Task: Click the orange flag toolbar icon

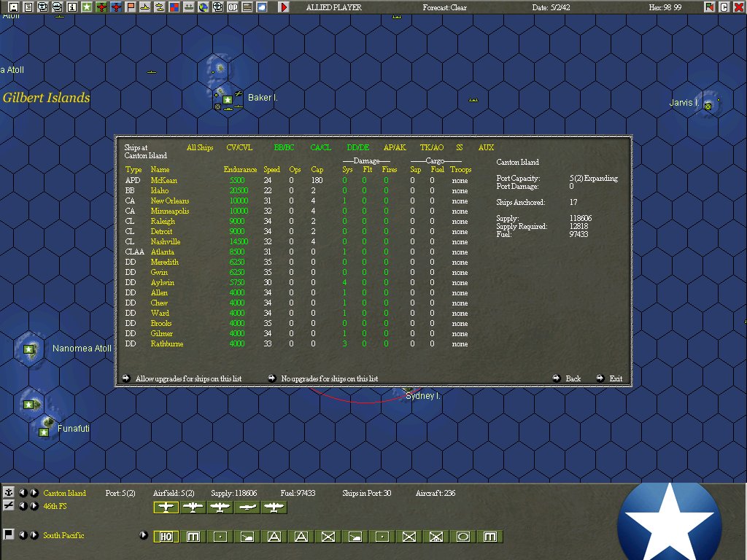Action: [x=131, y=7]
